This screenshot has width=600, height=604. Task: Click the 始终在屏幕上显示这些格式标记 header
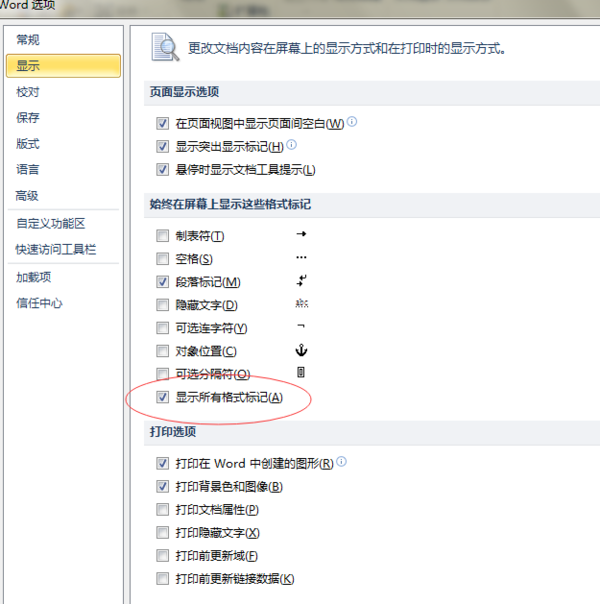click(x=230, y=204)
